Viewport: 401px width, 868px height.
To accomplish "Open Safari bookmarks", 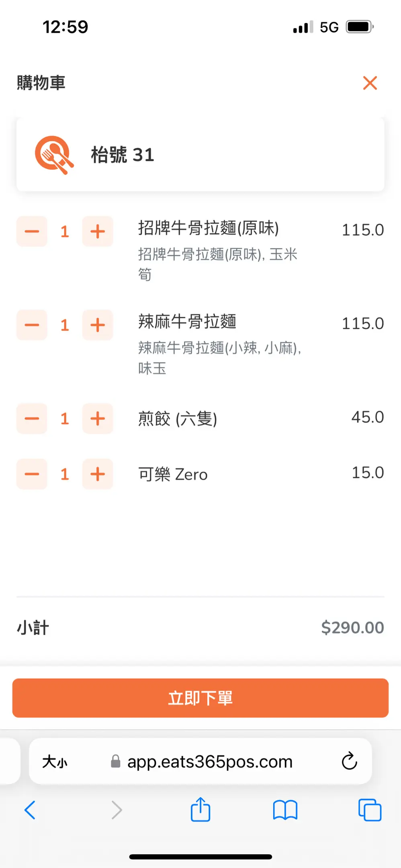I will click(x=285, y=810).
